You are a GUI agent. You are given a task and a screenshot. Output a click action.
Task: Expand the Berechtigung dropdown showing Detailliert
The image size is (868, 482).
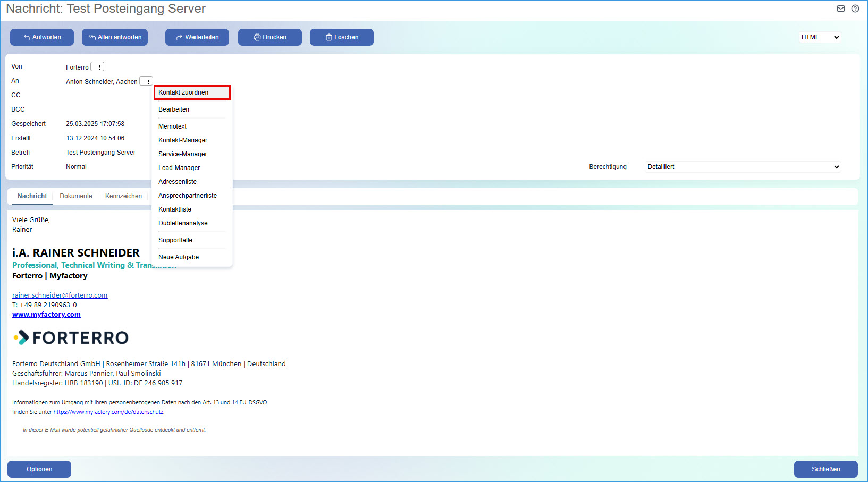pos(742,166)
